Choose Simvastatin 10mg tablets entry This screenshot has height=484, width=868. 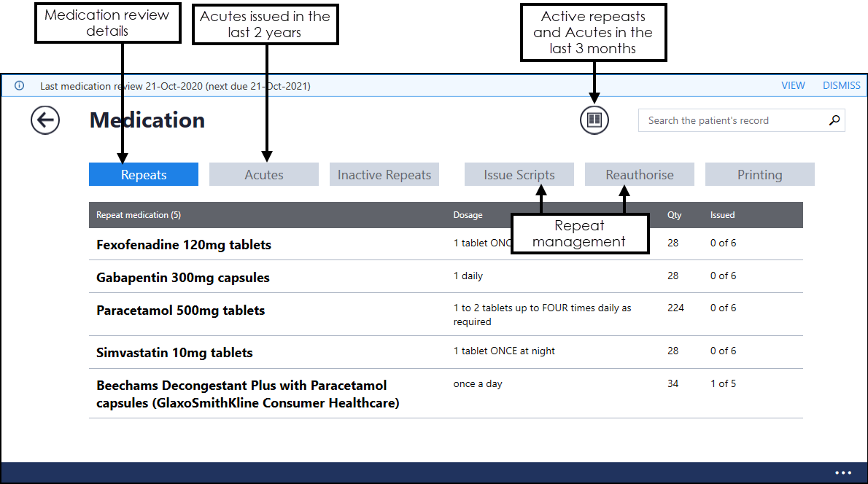174,353
